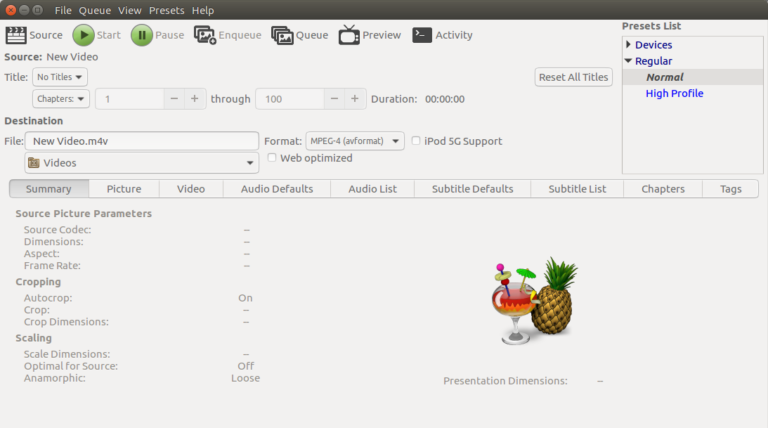Switch to the Tags tab
Image resolution: width=768 pixels, height=428 pixels.
[730, 189]
